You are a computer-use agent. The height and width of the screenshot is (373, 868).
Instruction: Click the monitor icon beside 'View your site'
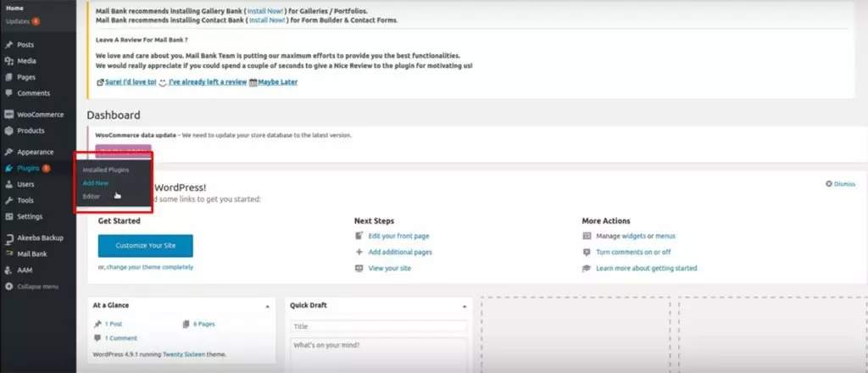[359, 268]
